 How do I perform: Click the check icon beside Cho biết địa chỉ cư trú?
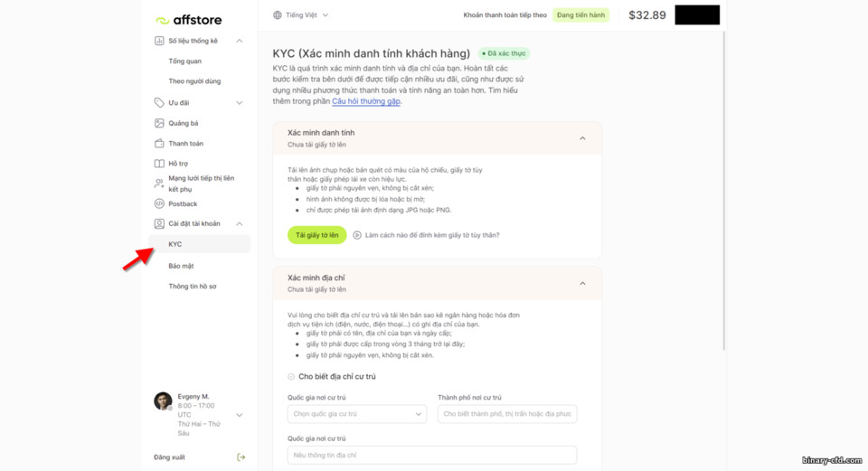[291, 376]
